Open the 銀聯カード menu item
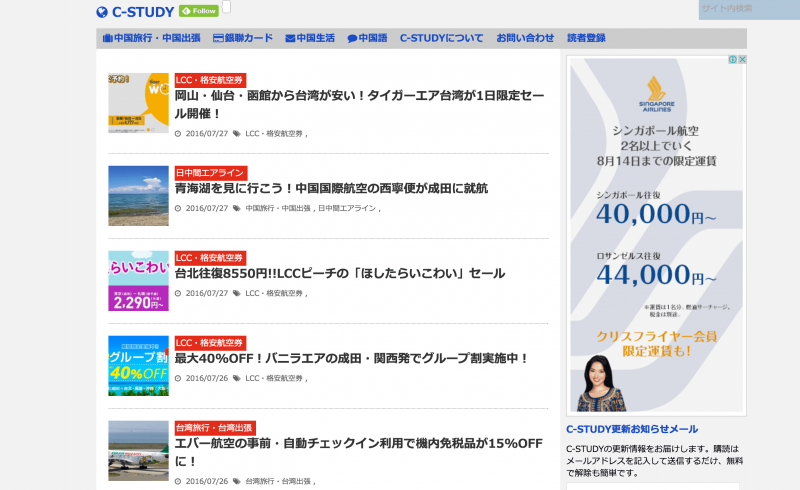The width and height of the screenshot is (800, 490). point(243,38)
